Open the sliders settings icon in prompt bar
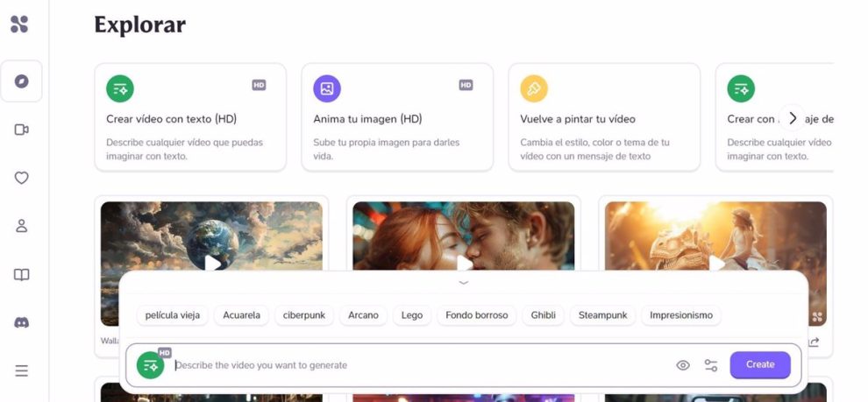Image resolution: width=868 pixels, height=402 pixels. pyautogui.click(x=711, y=365)
